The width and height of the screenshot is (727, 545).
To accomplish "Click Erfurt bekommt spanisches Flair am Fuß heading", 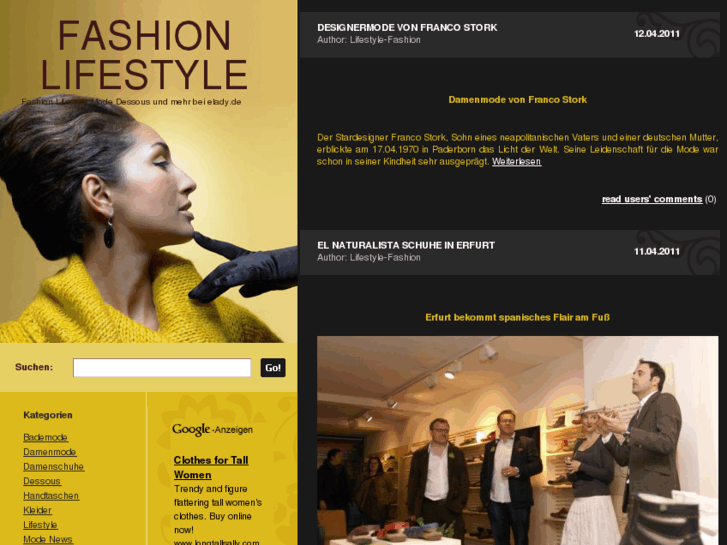I will point(517,317).
